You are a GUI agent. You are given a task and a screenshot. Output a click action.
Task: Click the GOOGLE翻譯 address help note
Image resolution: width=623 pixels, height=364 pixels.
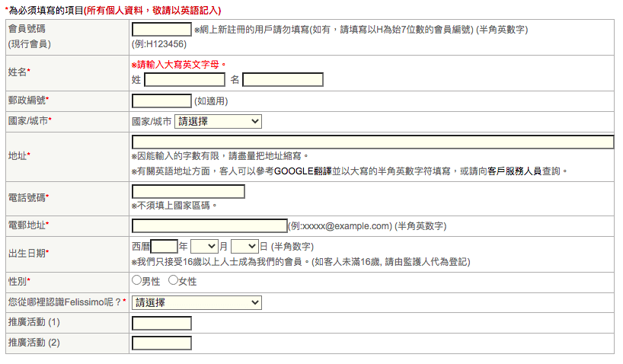click(x=350, y=171)
